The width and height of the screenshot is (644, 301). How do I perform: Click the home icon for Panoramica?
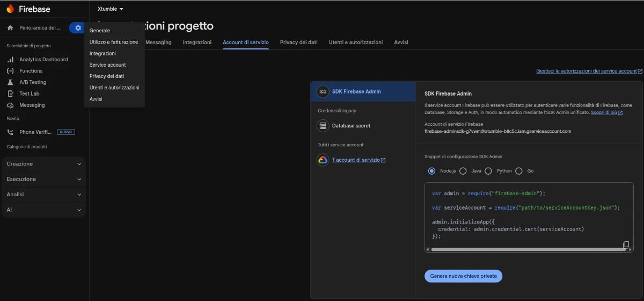pos(10,28)
